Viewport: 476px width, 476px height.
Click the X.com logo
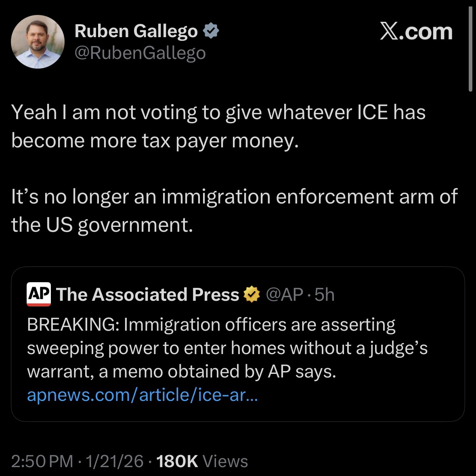[416, 32]
